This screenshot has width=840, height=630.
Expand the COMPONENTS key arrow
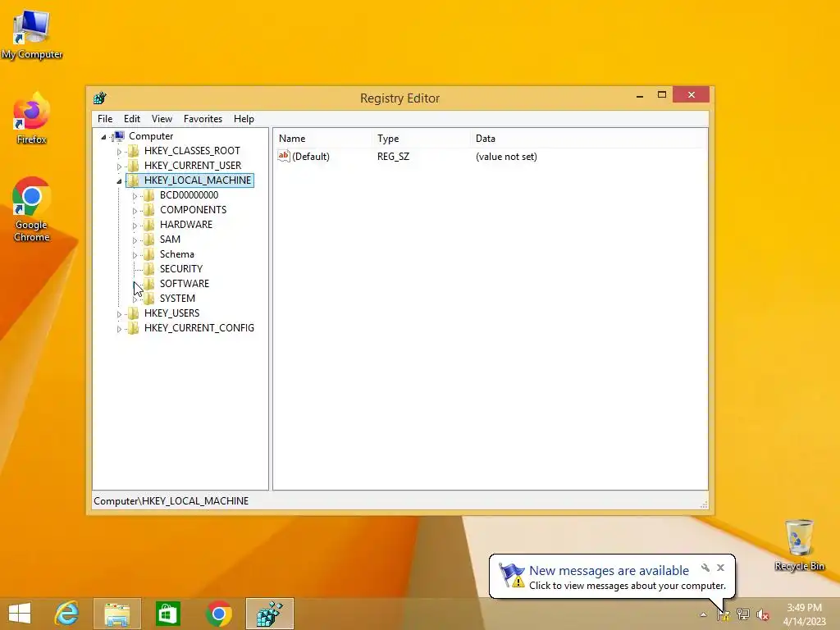[135, 211]
